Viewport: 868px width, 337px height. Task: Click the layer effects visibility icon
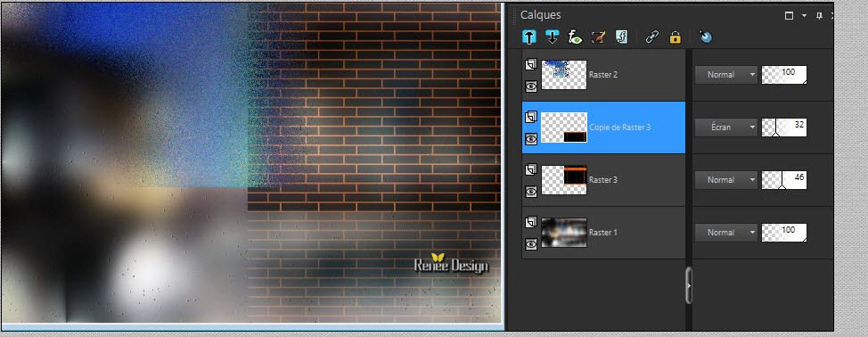575,37
